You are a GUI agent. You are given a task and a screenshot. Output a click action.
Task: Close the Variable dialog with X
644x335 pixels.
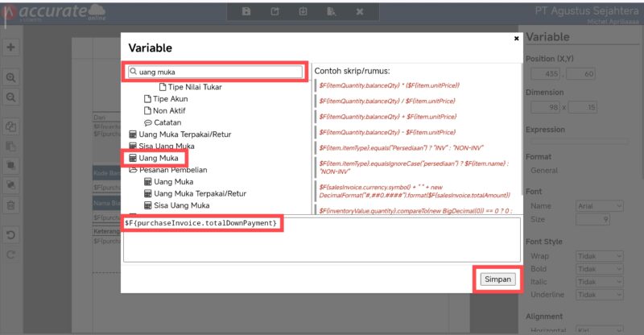click(x=516, y=38)
